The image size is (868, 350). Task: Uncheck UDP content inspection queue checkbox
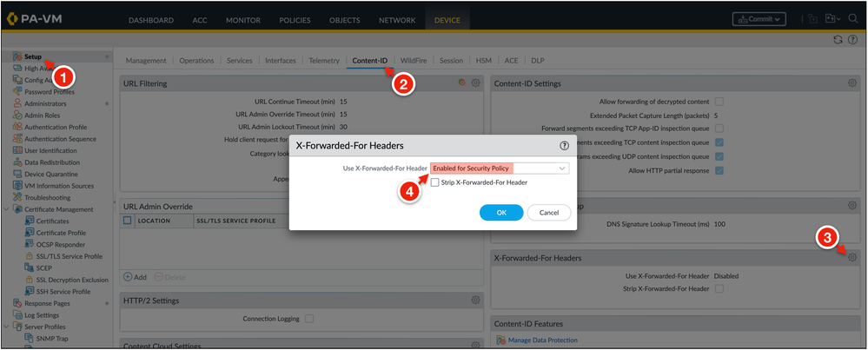point(719,156)
